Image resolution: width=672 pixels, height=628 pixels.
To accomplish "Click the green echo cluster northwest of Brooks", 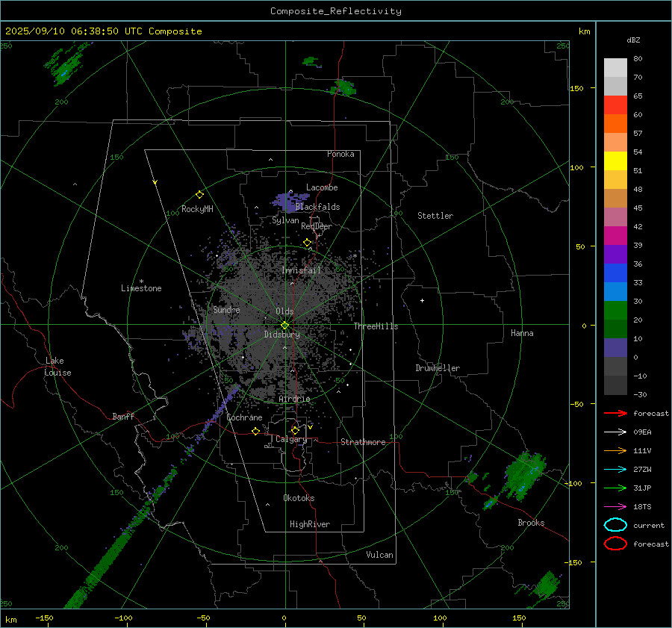I will 526,476.
